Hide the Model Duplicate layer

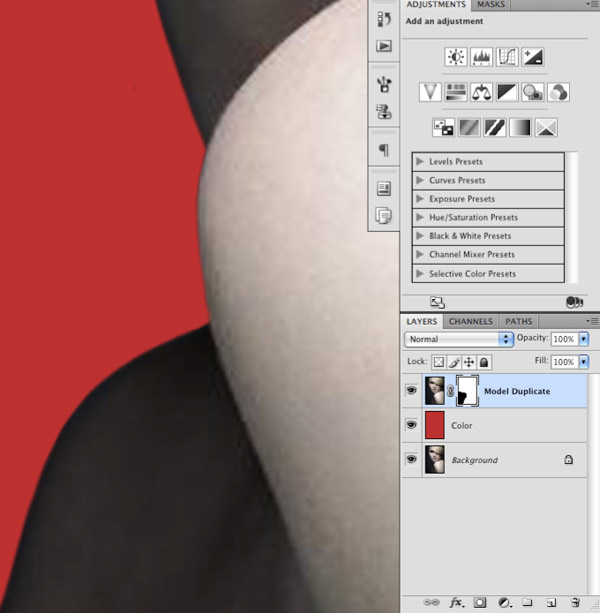pyautogui.click(x=411, y=391)
